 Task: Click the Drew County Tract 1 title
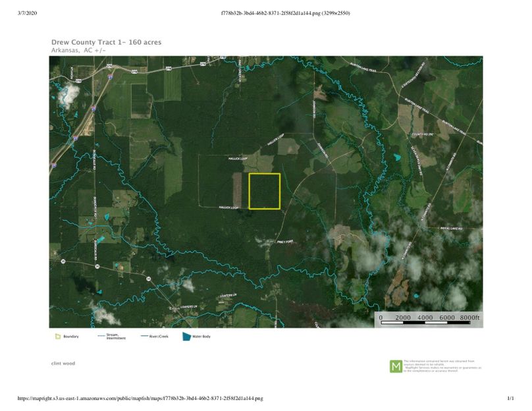point(106,42)
